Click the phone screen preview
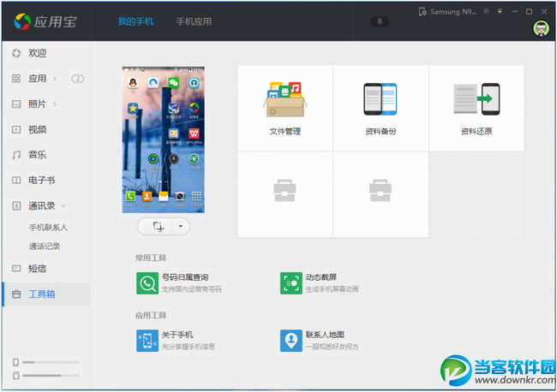Viewport: 557px width, 392px height. 163,140
